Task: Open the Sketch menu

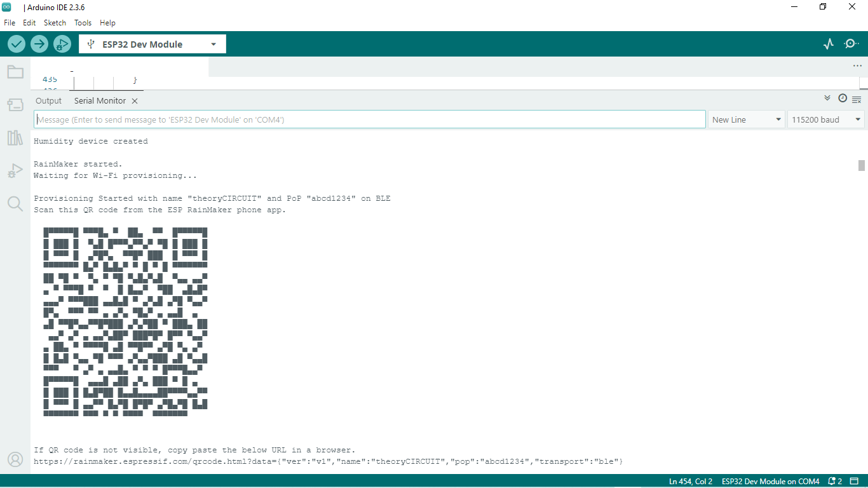Action: [x=55, y=22]
